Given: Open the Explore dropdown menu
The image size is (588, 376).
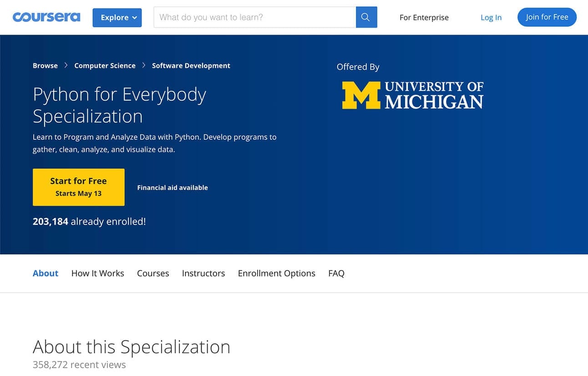Looking at the screenshot, I should pos(117,18).
